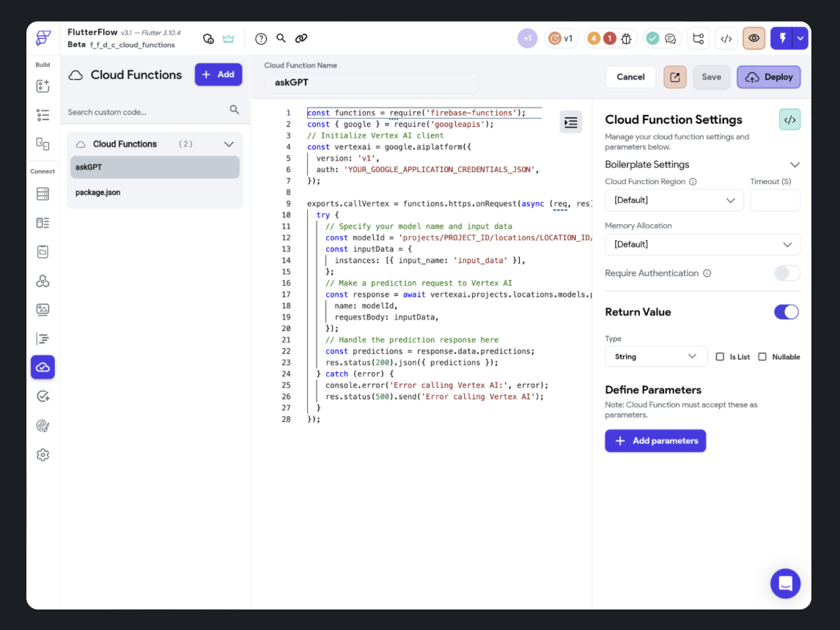Toggle the Return Value switch off
This screenshot has height=630, width=840.
coord(786,312)
